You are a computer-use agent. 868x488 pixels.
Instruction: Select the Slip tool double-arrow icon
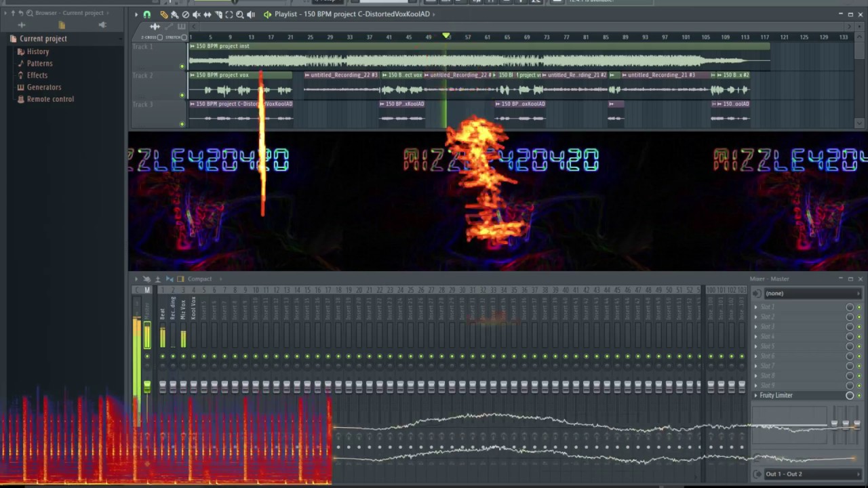coord(207,14)
